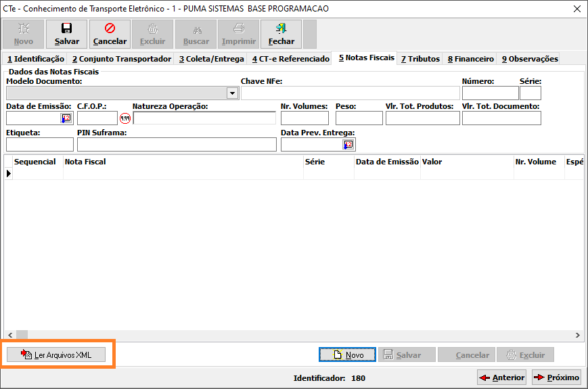
Task: Open the Data Prev. Entrega calendar picker
Action: (x=348, y=145)
